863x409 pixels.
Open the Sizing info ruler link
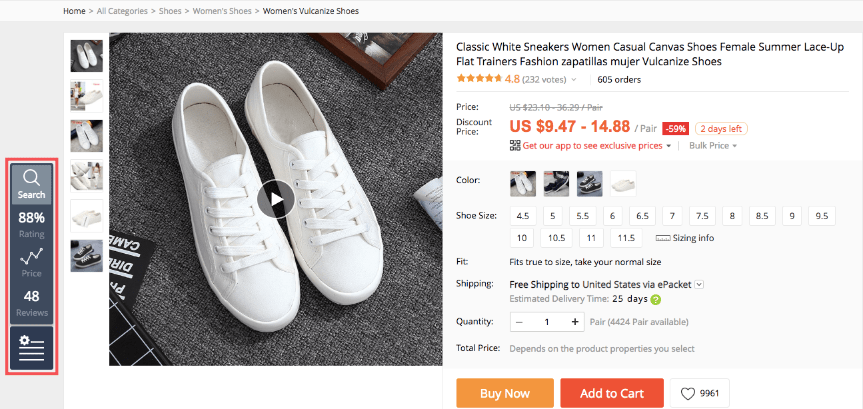click(685, 238)
